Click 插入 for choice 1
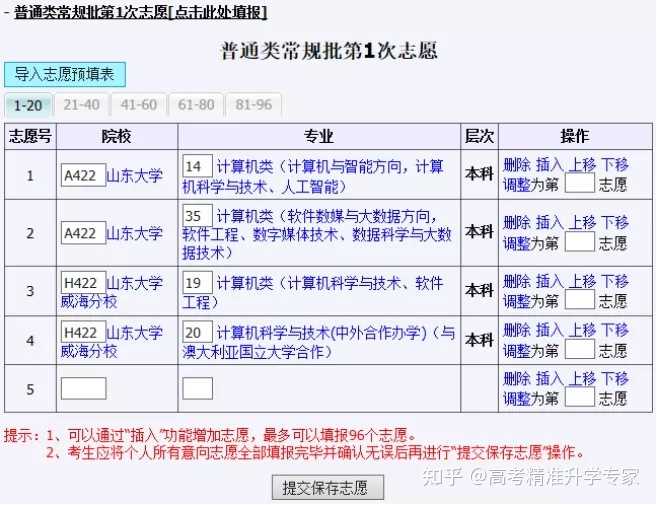The height and width of the screenshot is (505, 657). click(550, 165)
